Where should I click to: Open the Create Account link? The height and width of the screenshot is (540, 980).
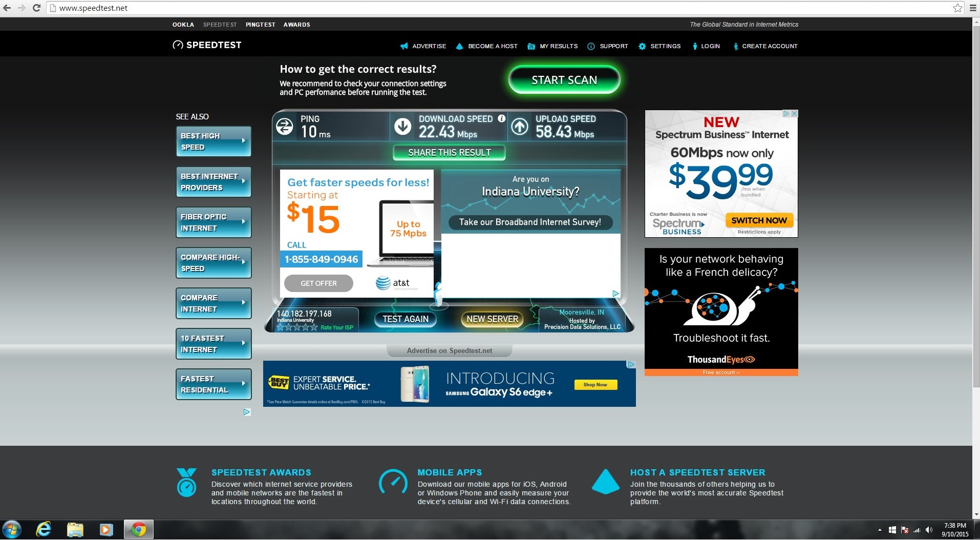pos(769,46)
